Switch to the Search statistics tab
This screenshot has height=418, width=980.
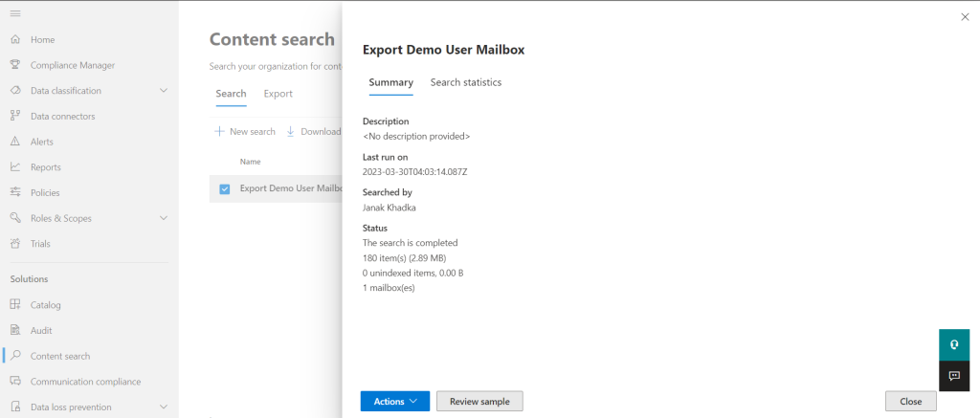pos(466,82)
